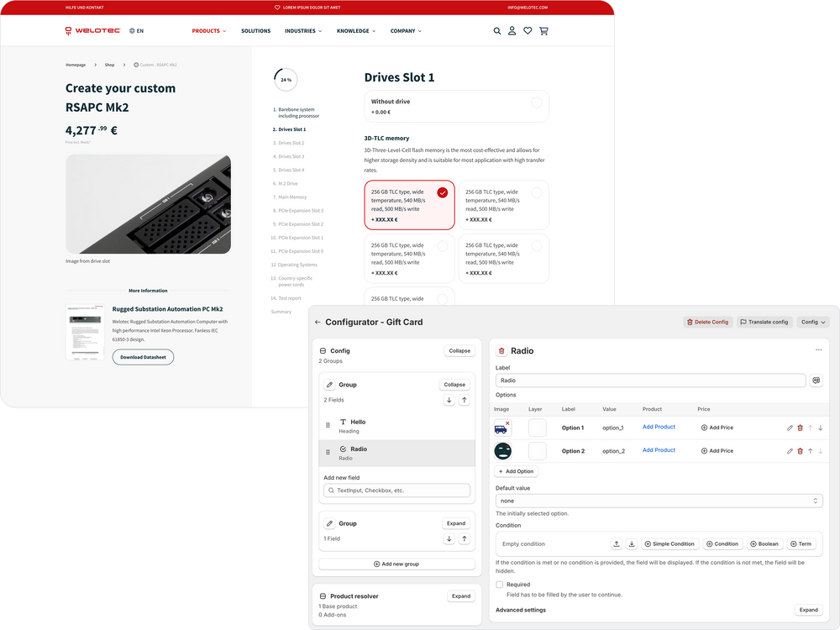Move Option 1 down with arrow icon
Image resolution: width=840 pixels, height=630 pixels.
[820, 428]
